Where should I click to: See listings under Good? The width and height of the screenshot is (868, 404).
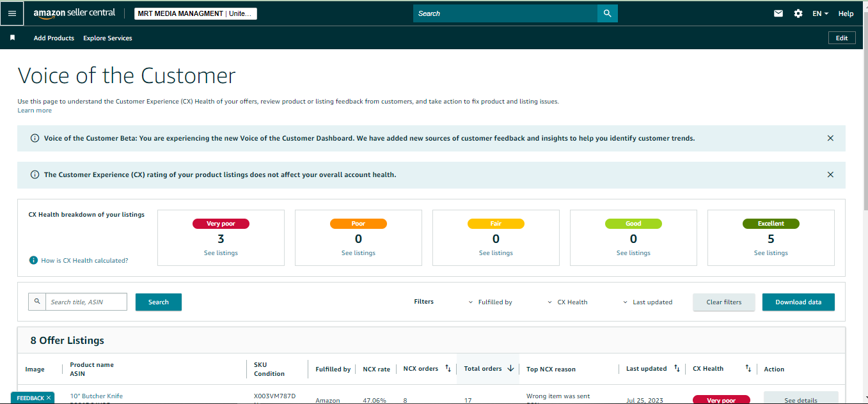pyautogui.click(x=633, y=253)
